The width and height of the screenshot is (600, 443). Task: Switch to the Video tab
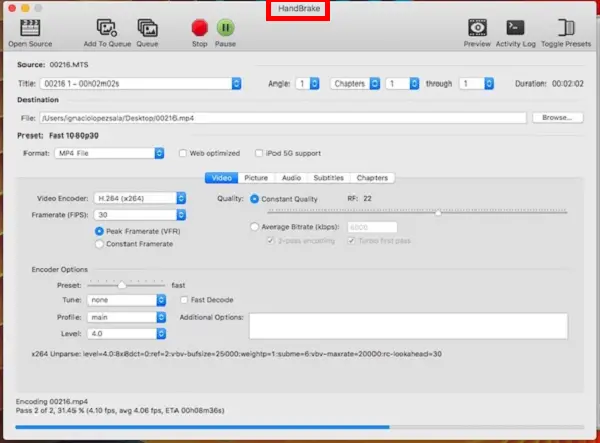(x=222, y=178)
